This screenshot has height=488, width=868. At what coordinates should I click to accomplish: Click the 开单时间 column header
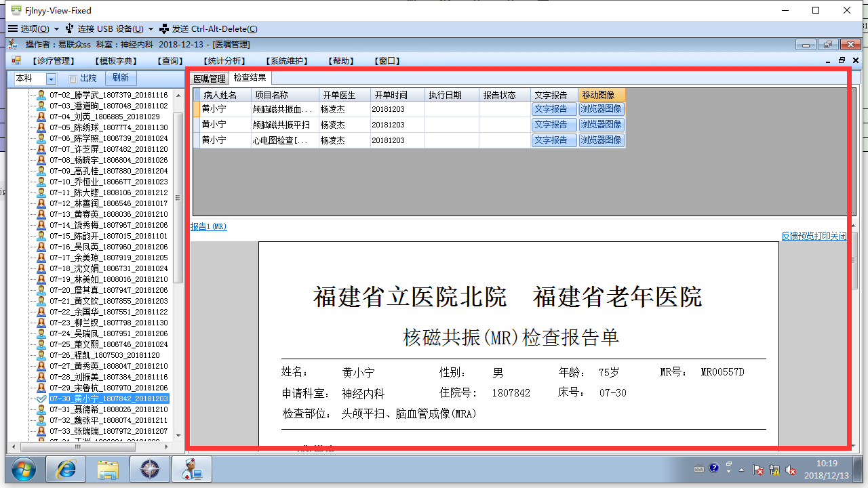tap(397, 95)
